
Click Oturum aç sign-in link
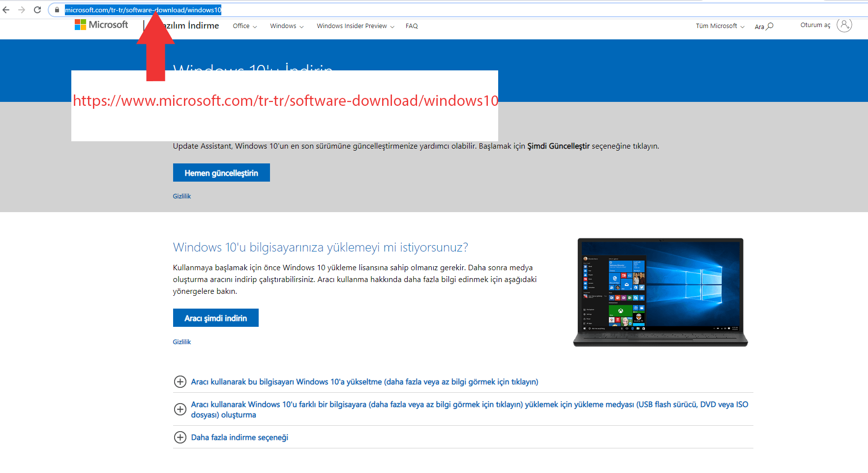point(815,25)
